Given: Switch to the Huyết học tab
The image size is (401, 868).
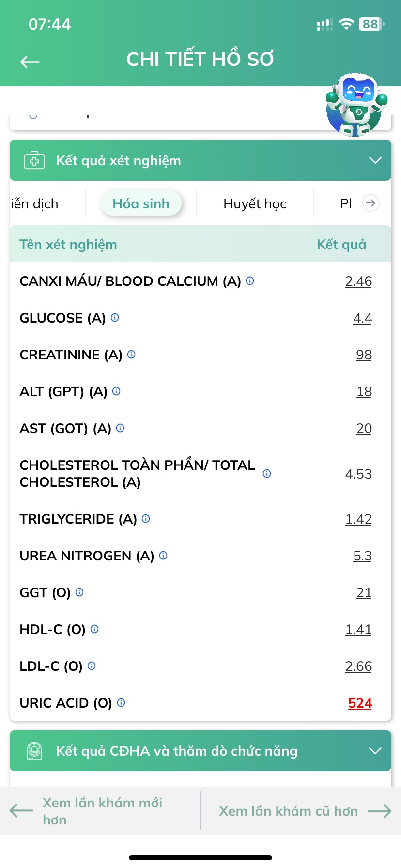Looking at the screenshot, I should [x=255, y=204].
